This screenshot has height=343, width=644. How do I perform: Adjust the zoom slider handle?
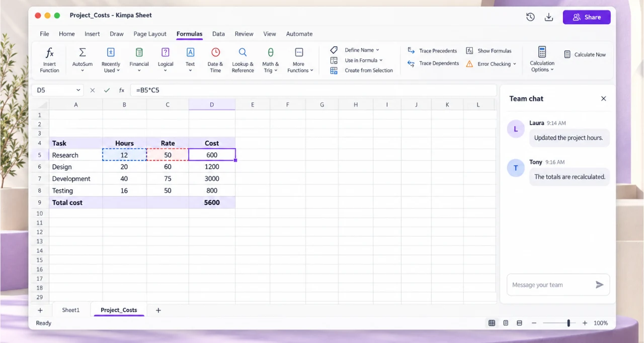[x=569, y=323]
